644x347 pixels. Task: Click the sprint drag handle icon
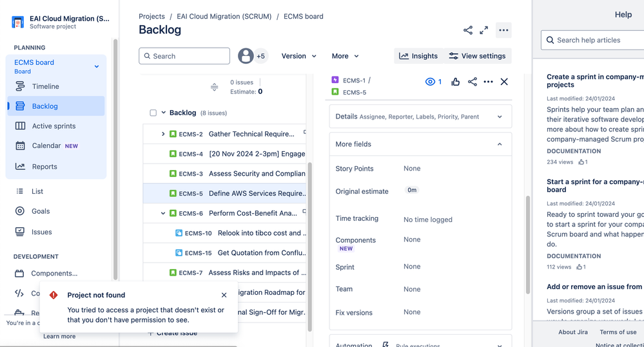point(215,87)
